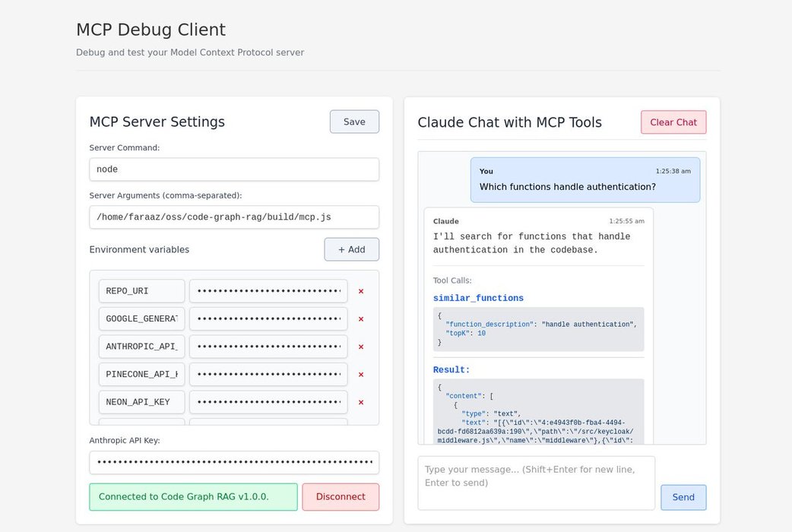Image resolution: width=792 pixels, height=532 pixels.
Task: Edit the REPO_URI variable name field
Action: click(x=141, y=291)
